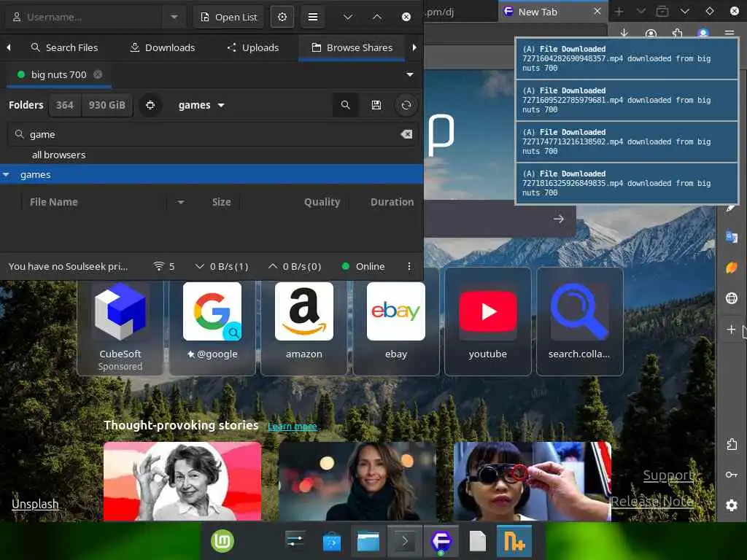Open the Online status dropdown

click(x=363, y=267)
